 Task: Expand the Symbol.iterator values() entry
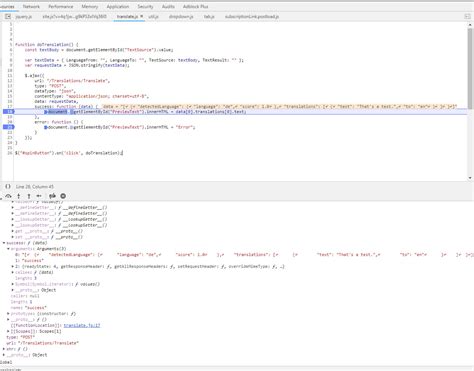tap(13, 284)
